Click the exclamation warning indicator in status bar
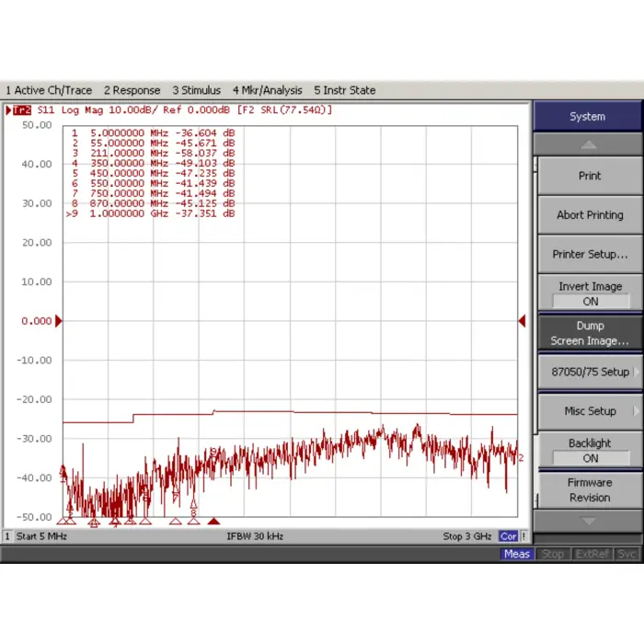Screen dimensions: 644x644 (524, 536)
